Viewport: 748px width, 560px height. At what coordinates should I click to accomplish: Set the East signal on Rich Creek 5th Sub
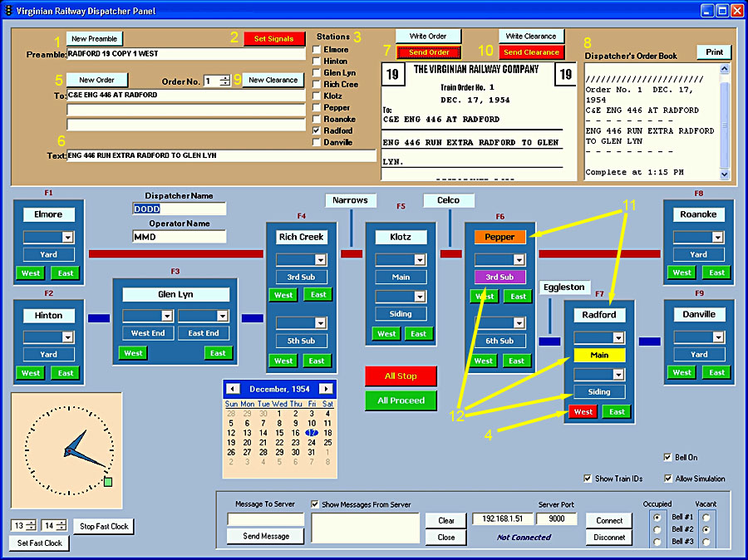317,361
